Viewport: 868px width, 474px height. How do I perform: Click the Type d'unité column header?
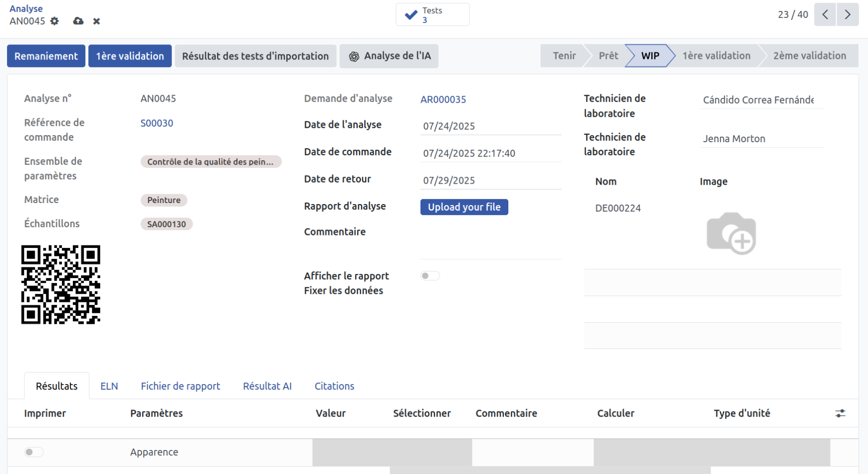tap(742, 413)
